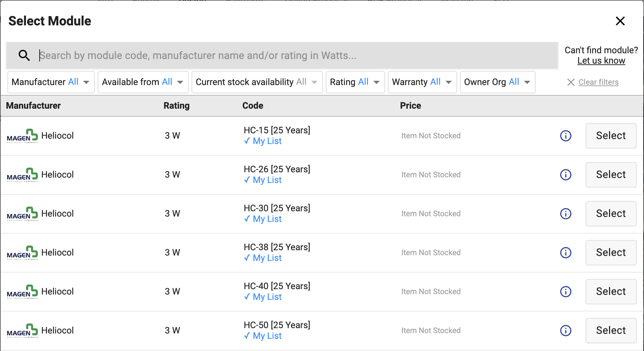Open info for HC-30 module
Viewport: 644px width, 351px height.
pos(566,214)
